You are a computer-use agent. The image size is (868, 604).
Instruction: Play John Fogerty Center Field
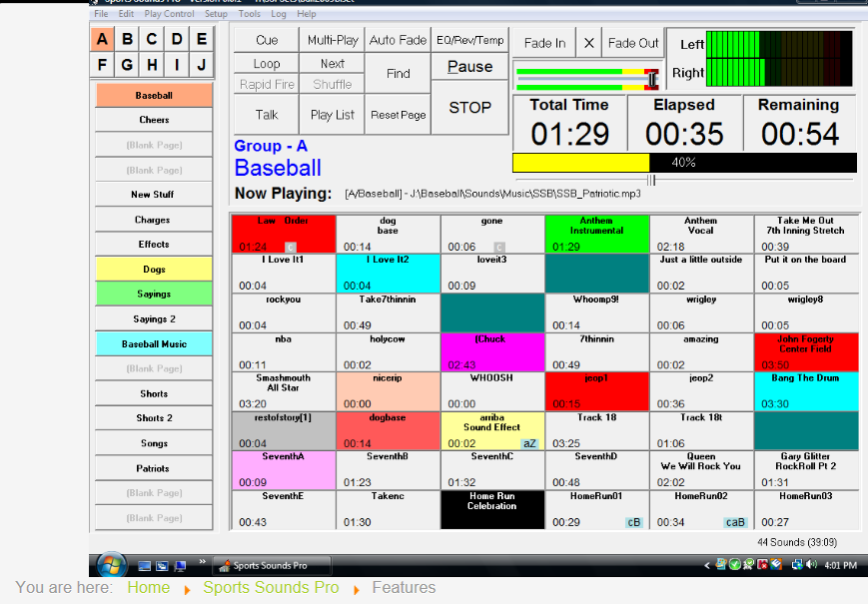click(x=805, y=352)
